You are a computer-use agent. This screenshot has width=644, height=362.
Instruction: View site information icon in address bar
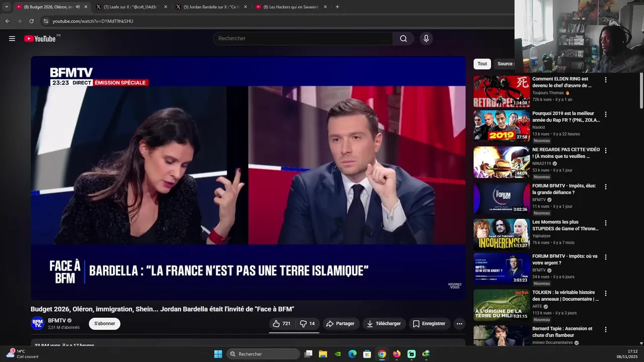[46, 21]
